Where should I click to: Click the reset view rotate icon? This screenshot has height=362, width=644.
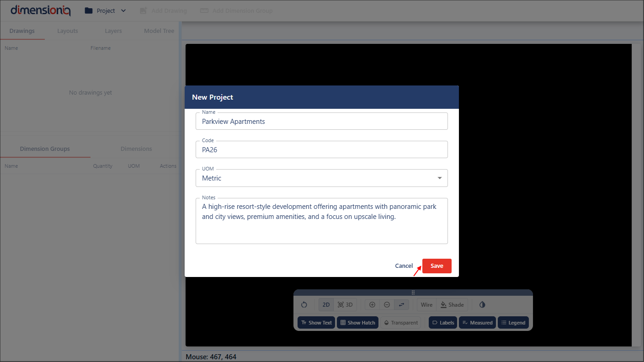tap(304, 305)
